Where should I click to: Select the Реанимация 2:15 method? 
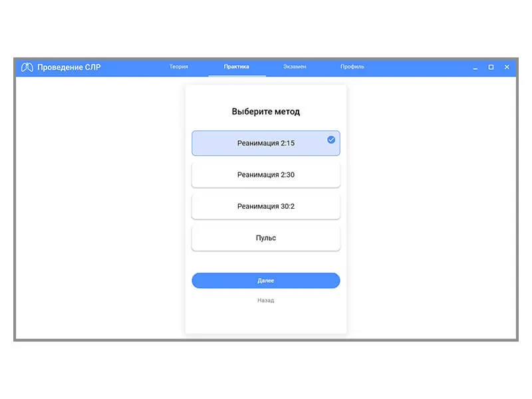(x=265, y=143)
